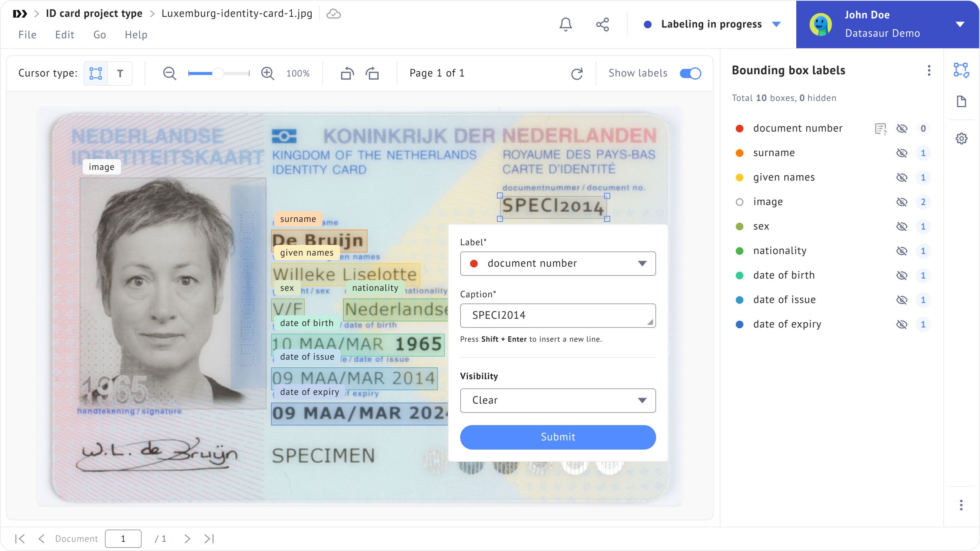Open the Labeling in progress status dropdown
This screenshot has height=551, width=980.
(x=776, y=24)
